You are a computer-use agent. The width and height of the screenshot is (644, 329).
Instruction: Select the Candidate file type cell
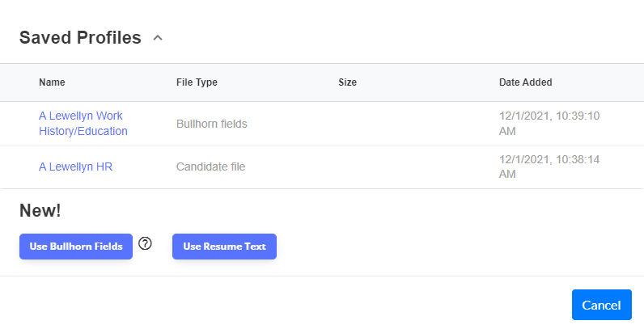(x=210, y=167)
